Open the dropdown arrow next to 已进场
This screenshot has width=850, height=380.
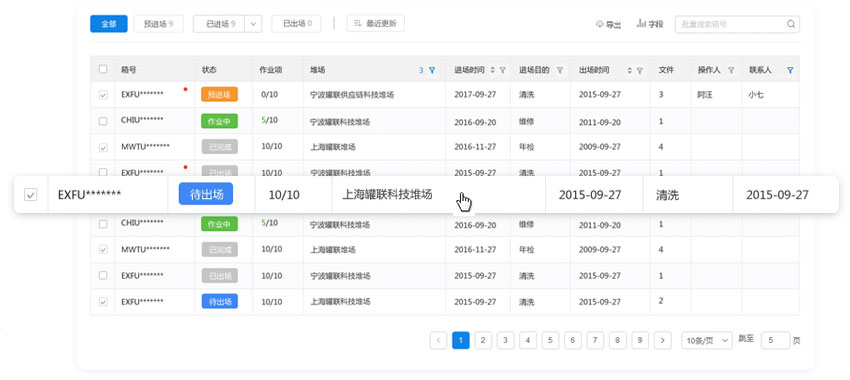tap(254, 24)
